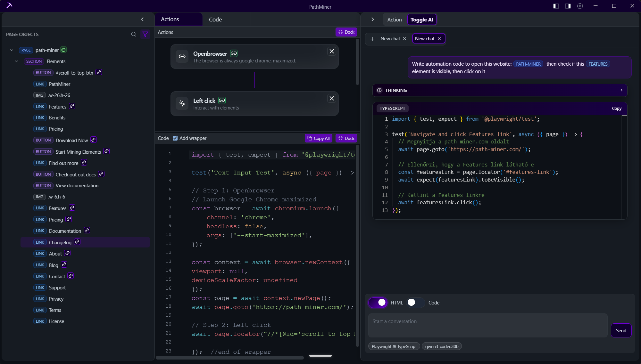The height and width of the screenshot is (364, 641).
Task: Toggle off the HTML switch
Action: 378,303
